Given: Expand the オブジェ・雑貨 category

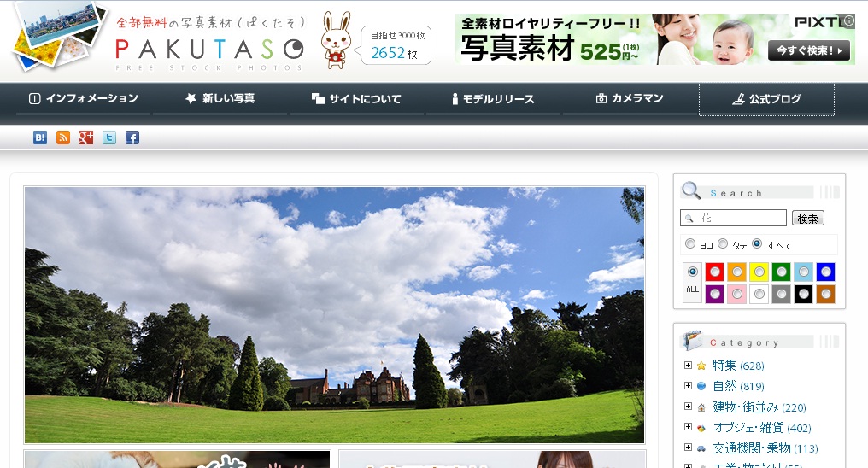Looking at the screenshot, I should 688,427.
